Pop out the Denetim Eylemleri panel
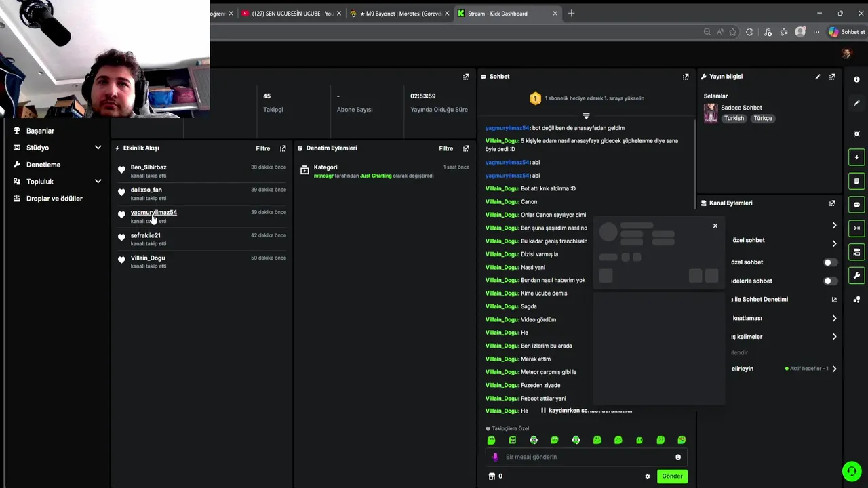 (466, 148)
